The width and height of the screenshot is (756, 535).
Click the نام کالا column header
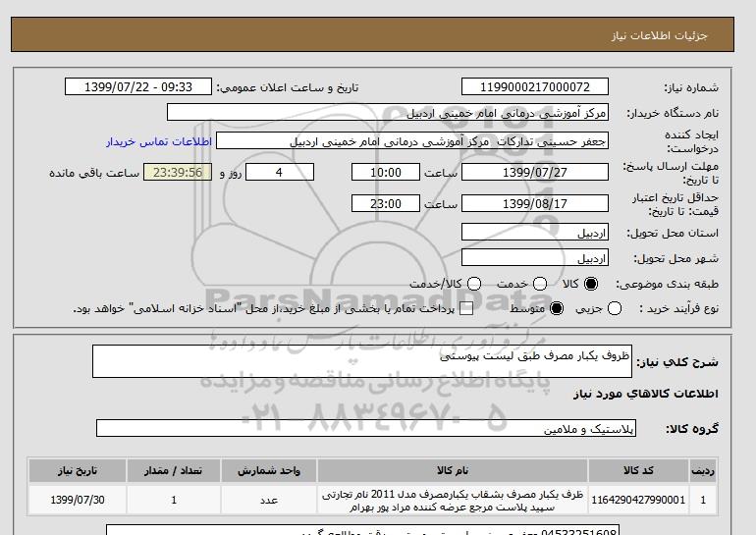point(453,470)
